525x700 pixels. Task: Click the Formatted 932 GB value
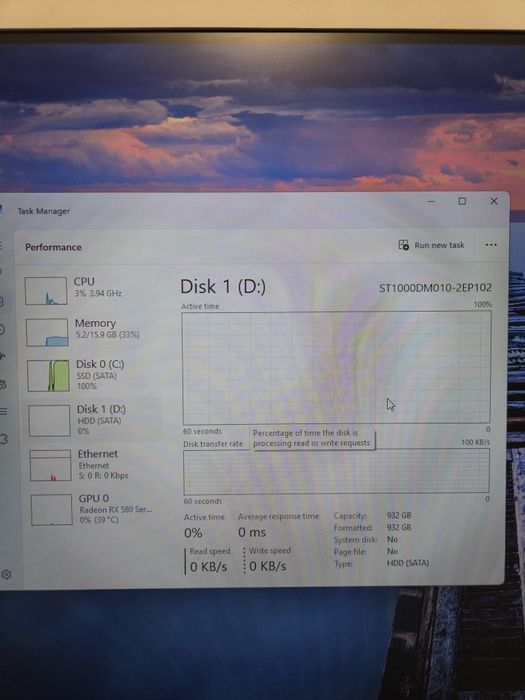point(399,527)
